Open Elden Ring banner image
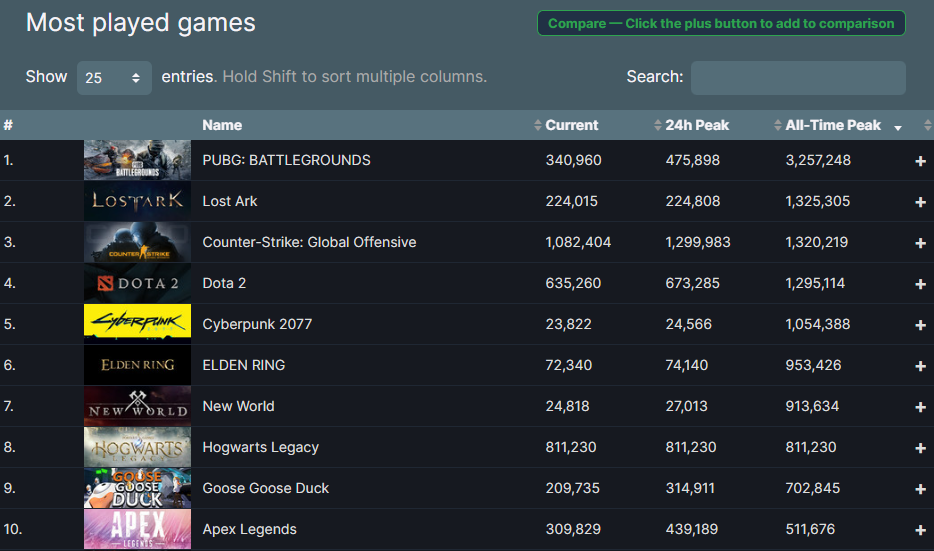 click(138, 365)
